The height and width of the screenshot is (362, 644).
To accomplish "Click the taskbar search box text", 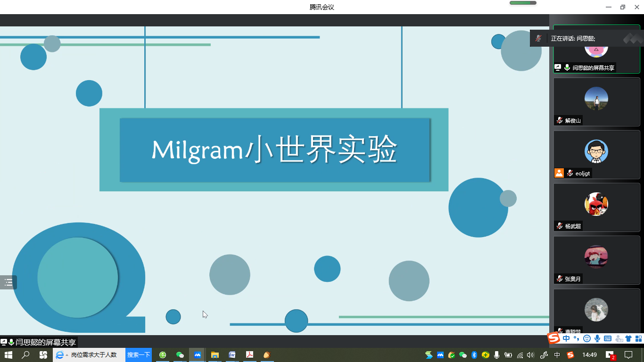I will [x=94, y=355].
